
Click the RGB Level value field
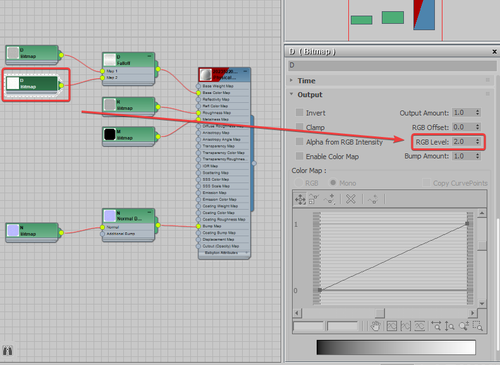pos(463,142)
